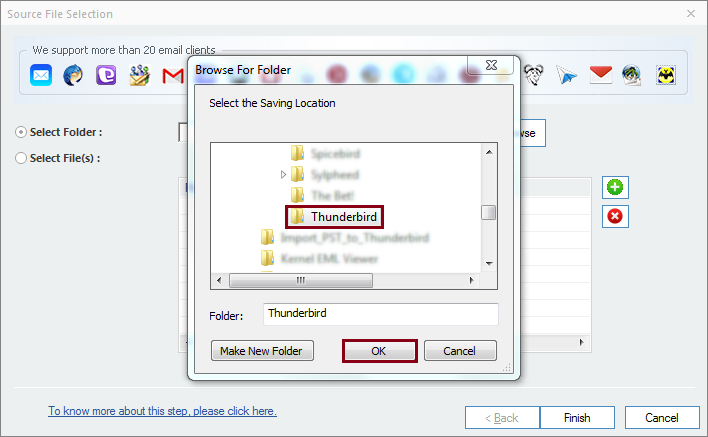Click the red X remove button
This screenshot has width=708, height=437.
[x=615, y=216]
